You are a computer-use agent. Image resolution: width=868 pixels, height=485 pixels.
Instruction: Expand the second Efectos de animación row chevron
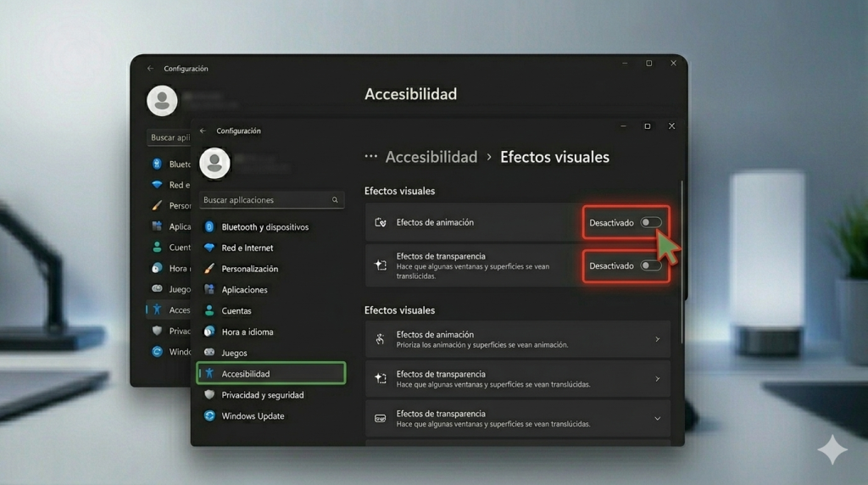658,339
